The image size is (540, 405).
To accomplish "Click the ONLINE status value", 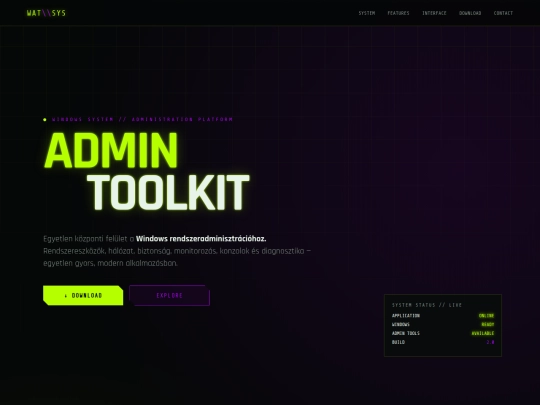I will 486,315.
